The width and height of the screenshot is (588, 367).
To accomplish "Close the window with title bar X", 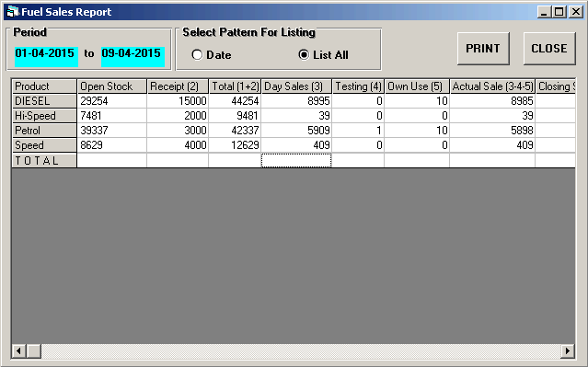I will point(576,12).
